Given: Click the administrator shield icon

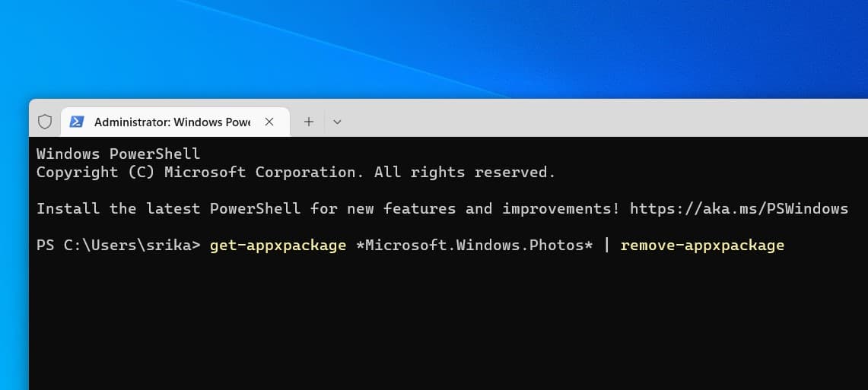Looking at the screenshot, I should tap(45, 122).
